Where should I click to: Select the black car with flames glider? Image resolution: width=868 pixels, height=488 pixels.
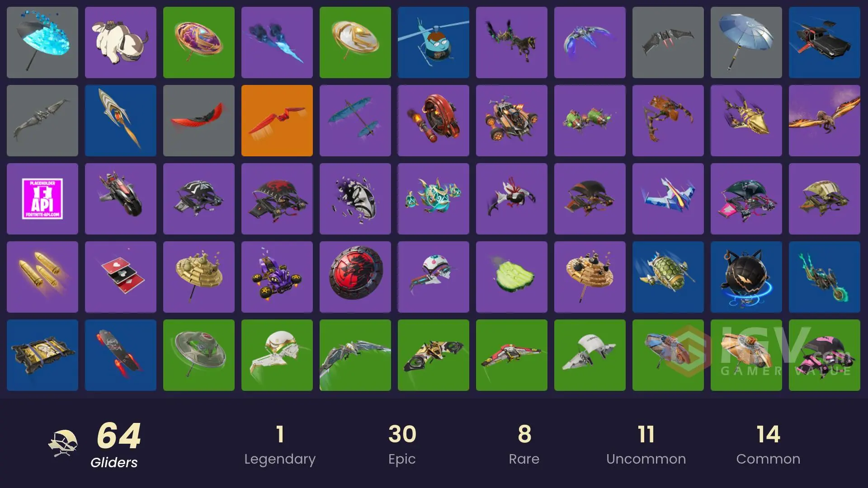tap(825, 42)
